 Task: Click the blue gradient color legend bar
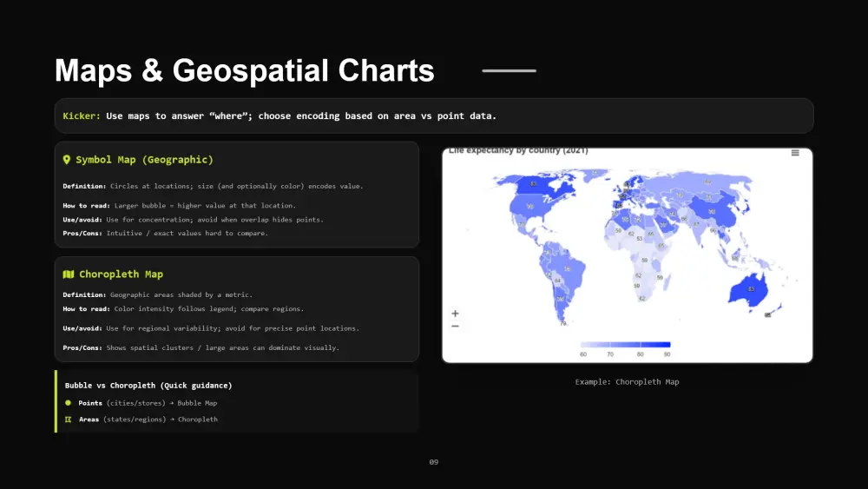(625, 345)
